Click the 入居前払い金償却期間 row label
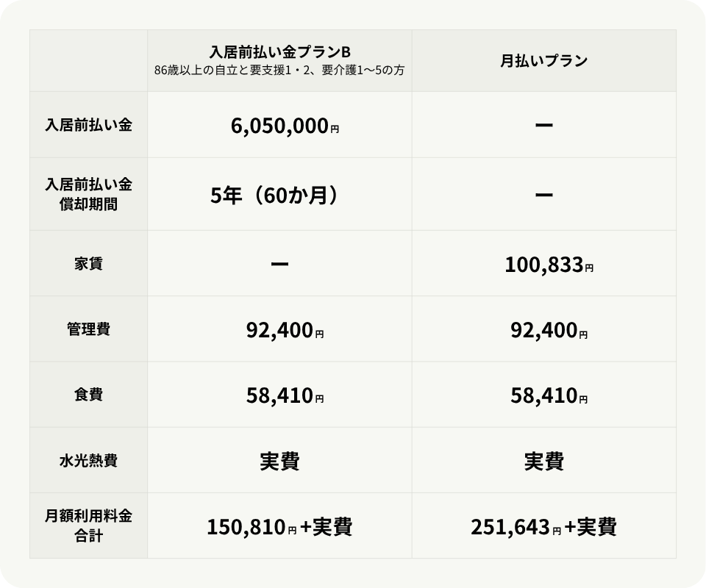This screenshot has height=588, width=706. tap(88, 194)
